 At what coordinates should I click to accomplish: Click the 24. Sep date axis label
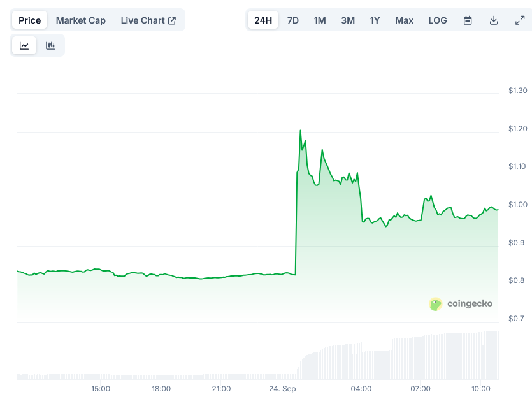point(282,389)
